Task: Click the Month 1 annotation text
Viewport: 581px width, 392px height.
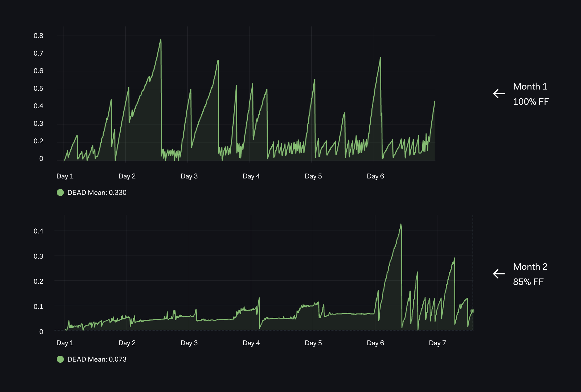Action: [x=530, y=87]
